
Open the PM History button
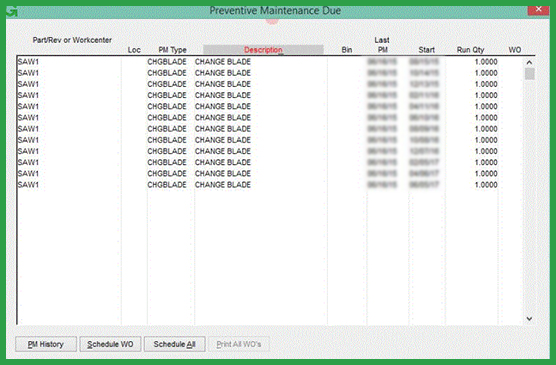coord(46,344)
